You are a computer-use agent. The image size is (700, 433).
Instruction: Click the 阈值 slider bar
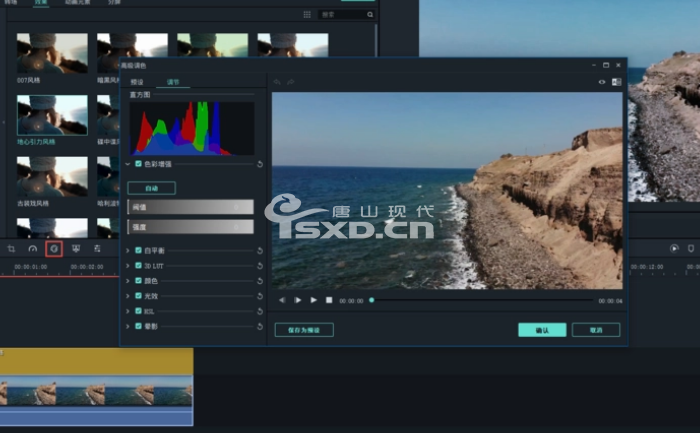pos(191,207)
